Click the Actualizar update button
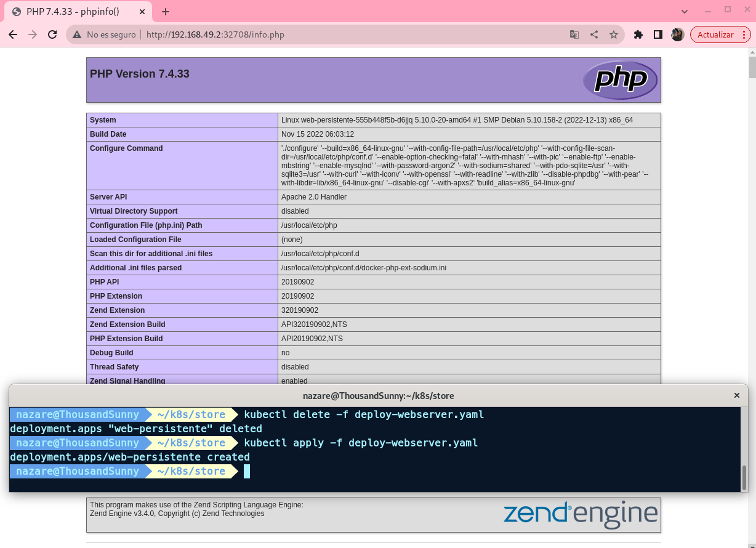The width and height of the screenshot is (756, 548). 715,34
